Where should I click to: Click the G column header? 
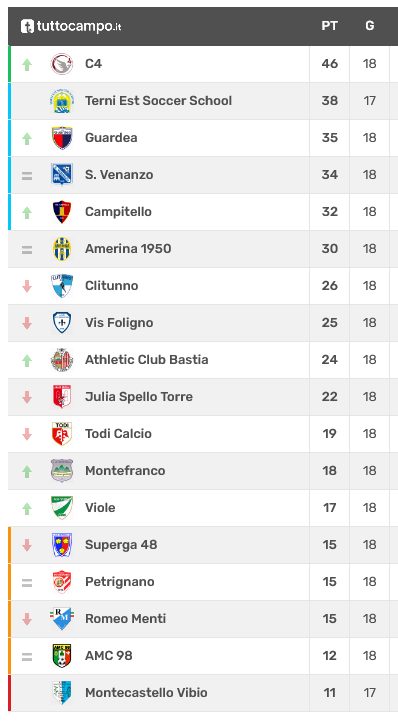tap(369, 26)
